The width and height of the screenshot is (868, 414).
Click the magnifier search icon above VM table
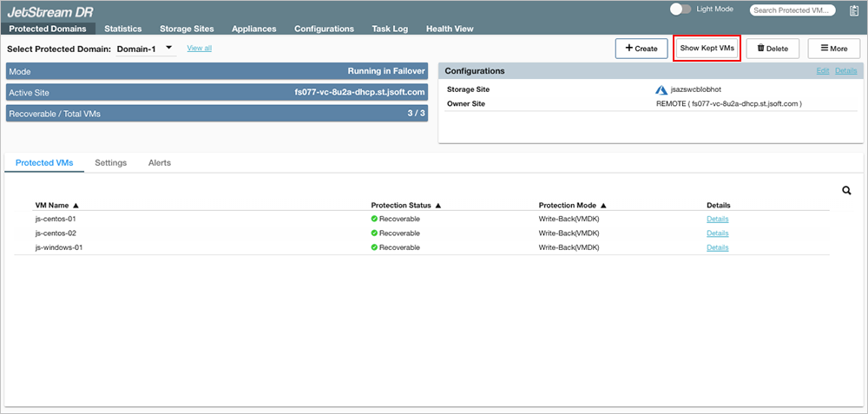[846, 191]
